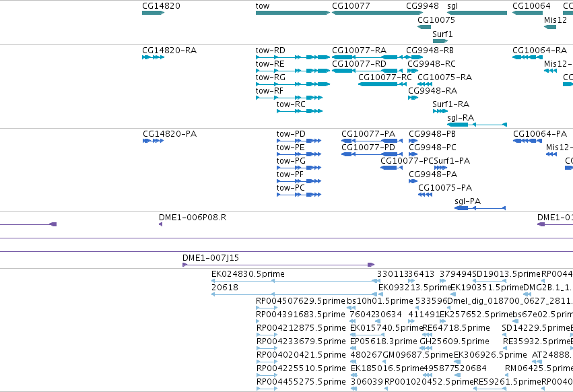This screenshot has height=392, width=573.
Task: Select transcript CG9948-RA
Action: tap(413, 98)
